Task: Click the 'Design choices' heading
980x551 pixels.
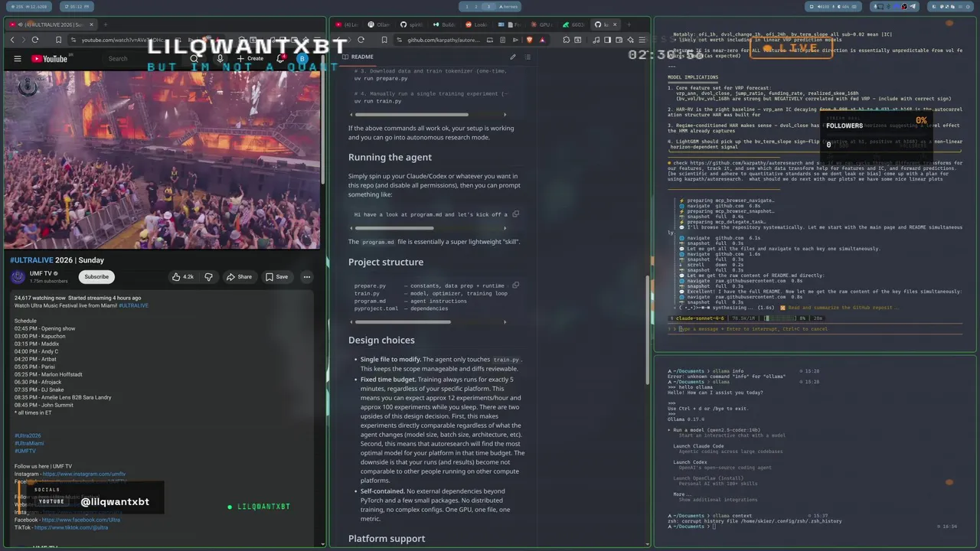Action: click(381, 340)
